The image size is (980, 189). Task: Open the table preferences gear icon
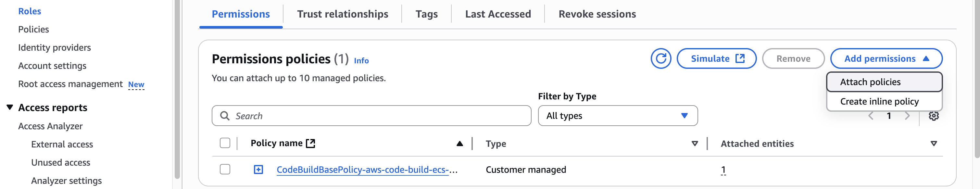tap(934, 116)
